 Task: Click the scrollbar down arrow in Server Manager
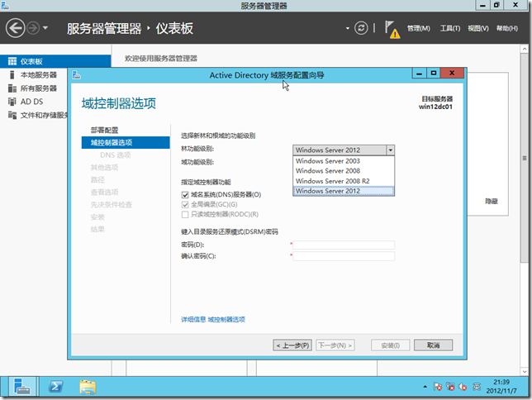(x=525, y=371)
